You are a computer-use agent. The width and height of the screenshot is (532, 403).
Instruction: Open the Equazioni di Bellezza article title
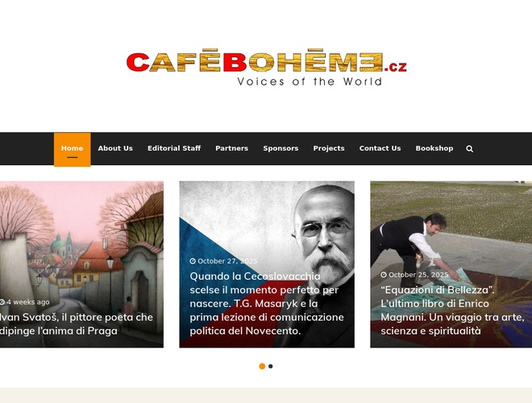pyautogui.click(x=453, y=310)
